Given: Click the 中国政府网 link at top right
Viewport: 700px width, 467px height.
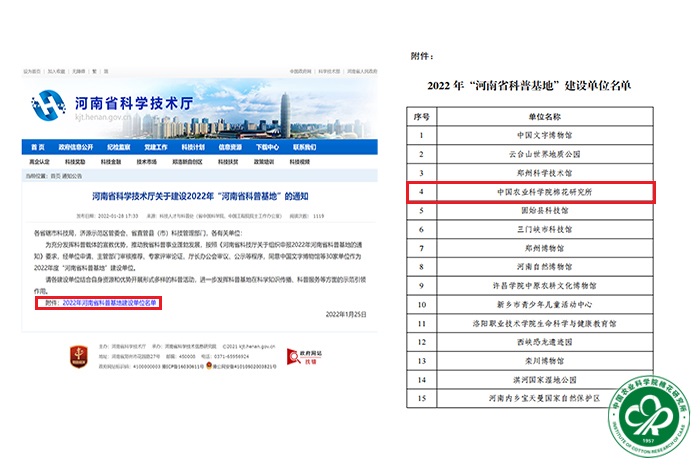Looking at the screenshot, I should point(300,72).
